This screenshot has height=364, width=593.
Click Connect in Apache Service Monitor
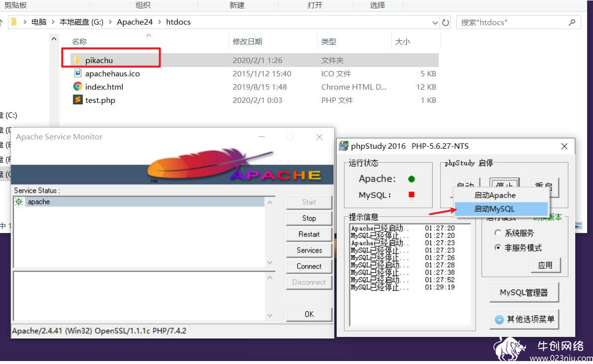[309, 266]
